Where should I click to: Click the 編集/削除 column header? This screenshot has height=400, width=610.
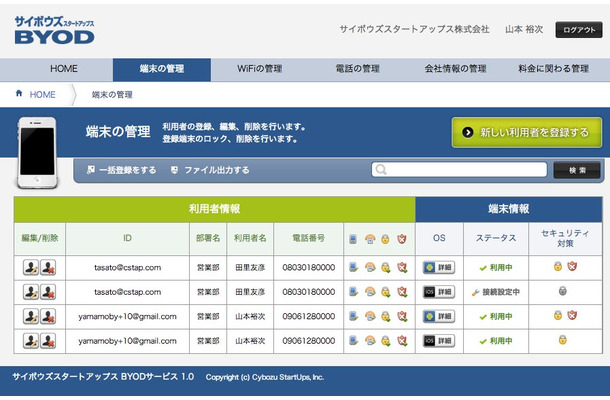tap(40, 238)
